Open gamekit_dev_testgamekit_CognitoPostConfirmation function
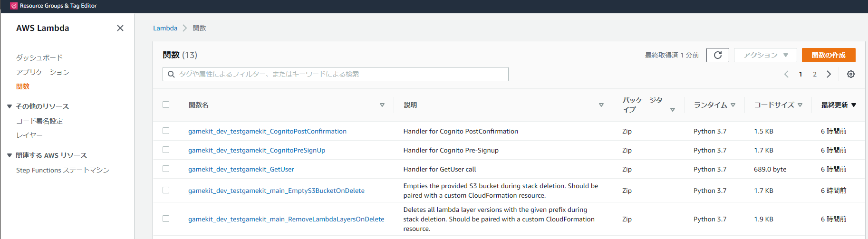868x239 pixels. 267,131
